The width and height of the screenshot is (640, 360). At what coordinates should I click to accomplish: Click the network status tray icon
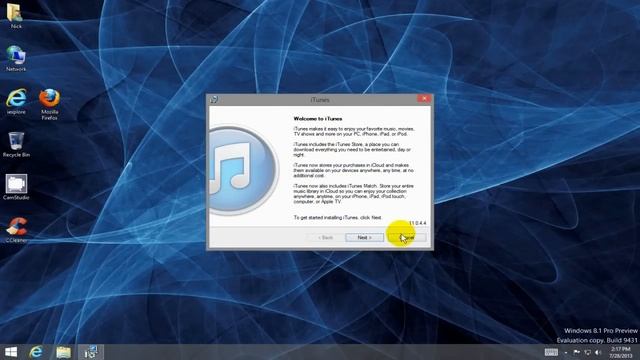[587, 352]
